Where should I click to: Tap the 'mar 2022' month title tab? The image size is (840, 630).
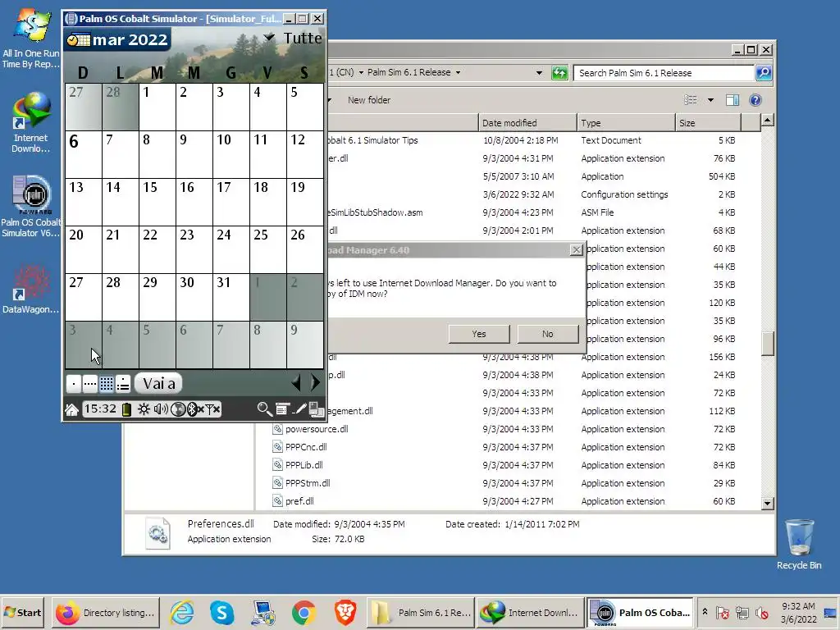(118, 39)
